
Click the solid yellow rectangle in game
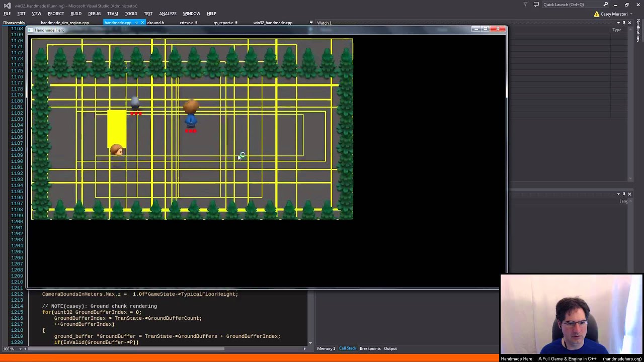[117, 128]
